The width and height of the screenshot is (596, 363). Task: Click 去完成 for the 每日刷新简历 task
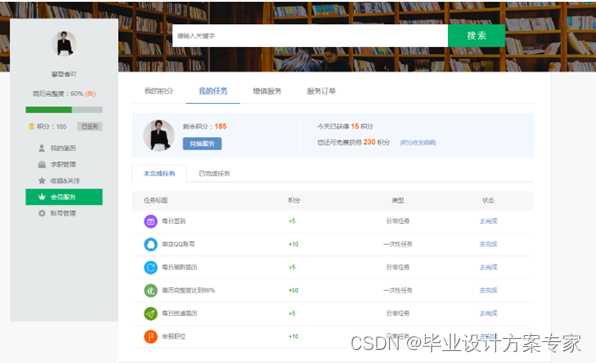pyautogui.click(x=488, y=267)
